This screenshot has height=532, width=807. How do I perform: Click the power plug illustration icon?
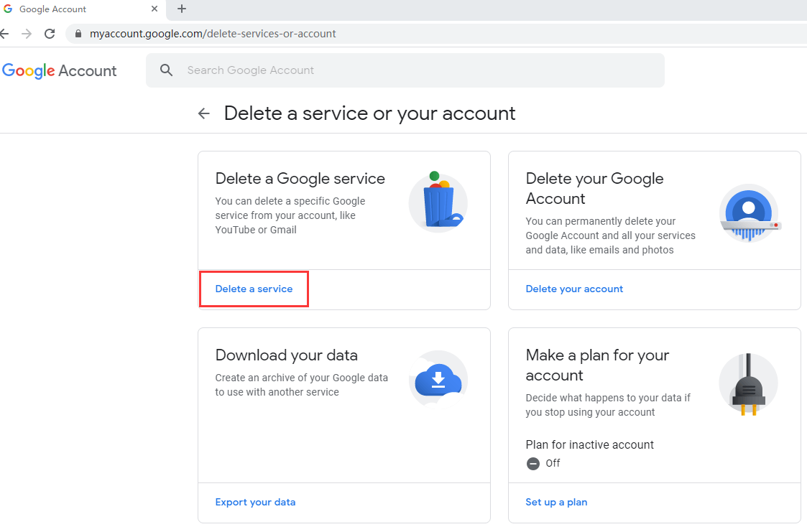tap(749, 384)
